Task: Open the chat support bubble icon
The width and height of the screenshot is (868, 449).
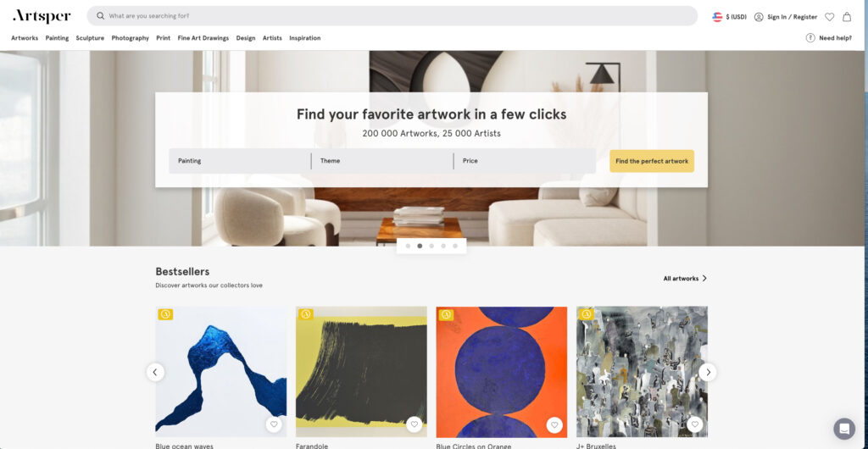Action: (x=844, y=429)
